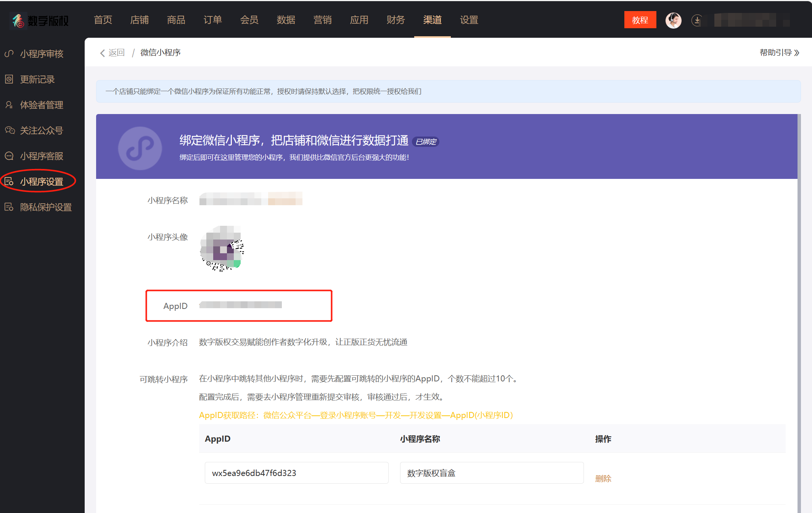Screen dimensions: 812x513
Task: Open the 首页 menu
Action: click(103, 20)
